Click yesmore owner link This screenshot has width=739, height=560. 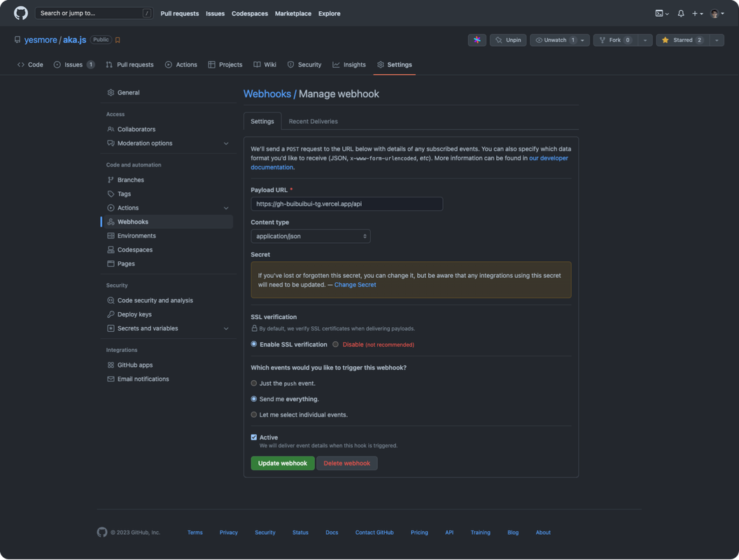41,40
